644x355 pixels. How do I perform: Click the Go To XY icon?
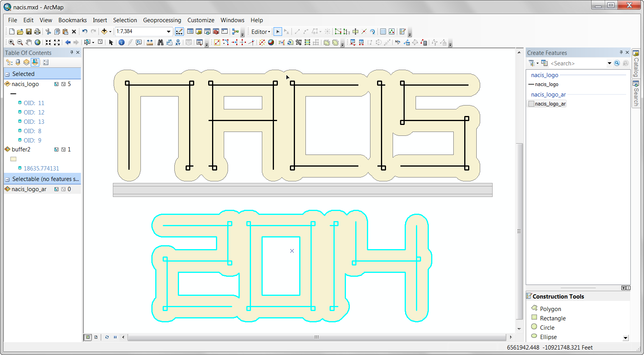click(178, 42)
